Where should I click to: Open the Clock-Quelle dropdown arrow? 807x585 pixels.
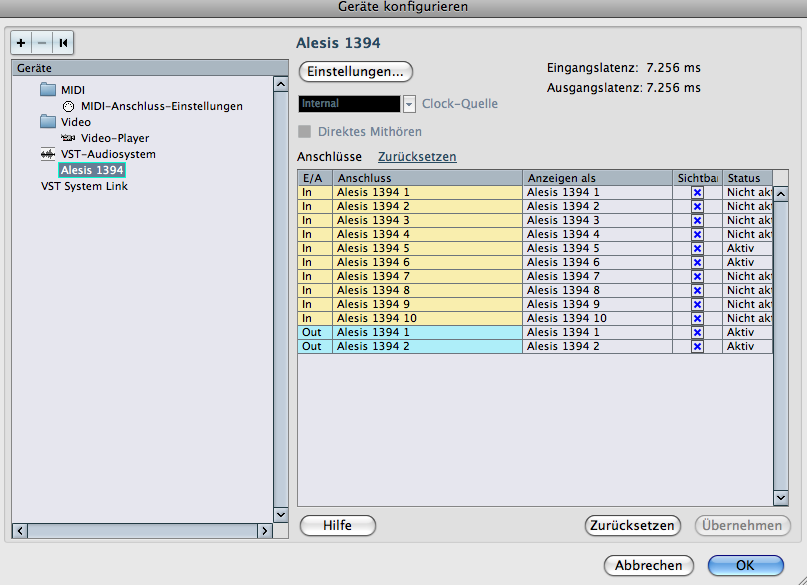click(x=409, y=104)
